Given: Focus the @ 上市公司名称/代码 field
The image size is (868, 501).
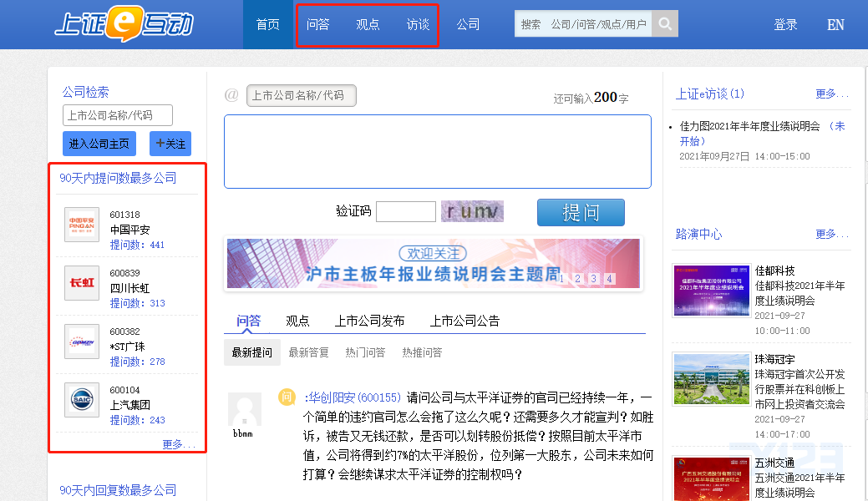Looking at the screenshot, I should (301, 95).
